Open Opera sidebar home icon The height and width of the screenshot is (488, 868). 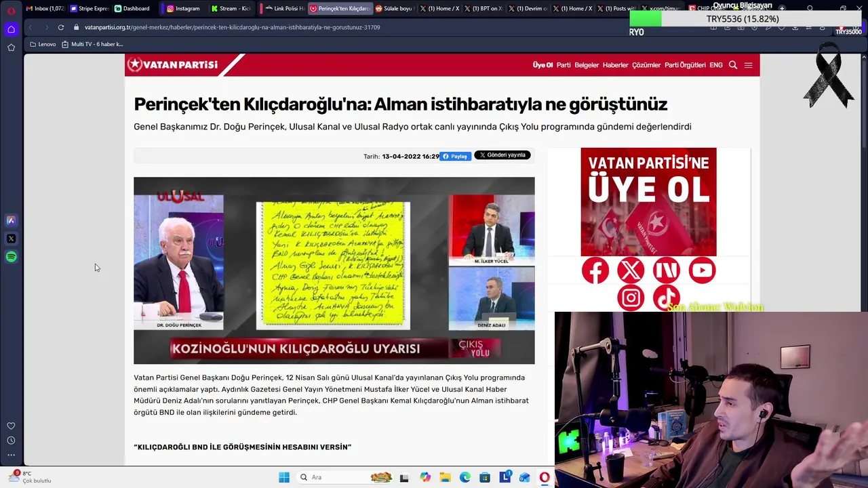click(11, 29)
